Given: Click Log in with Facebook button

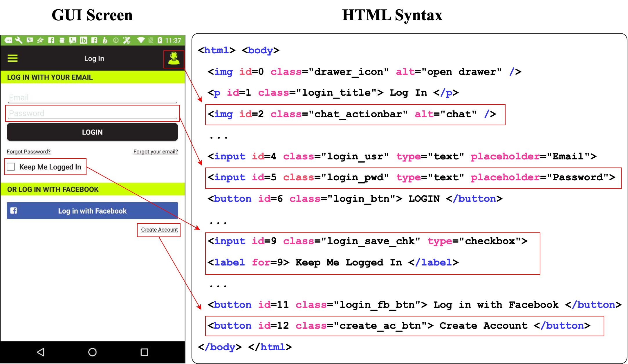Looking at the screenshot, I should [x=92, y=211].
